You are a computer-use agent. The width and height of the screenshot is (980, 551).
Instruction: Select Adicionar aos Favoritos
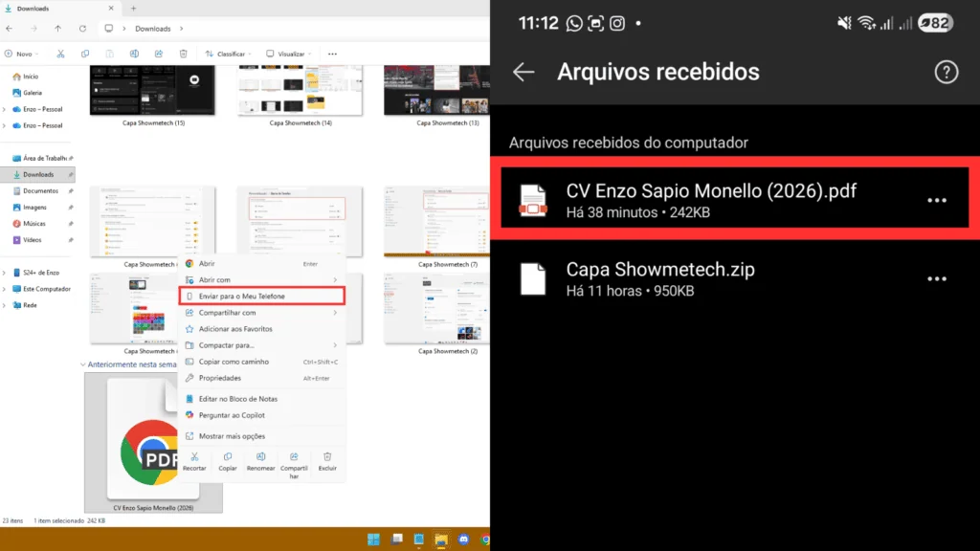click(x=262, y=329)
